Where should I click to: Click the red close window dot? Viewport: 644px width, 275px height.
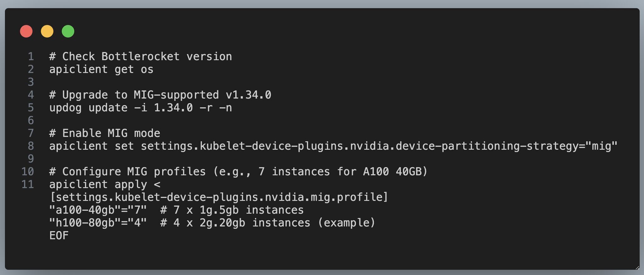pyautogui.click(x=26, y=32)
